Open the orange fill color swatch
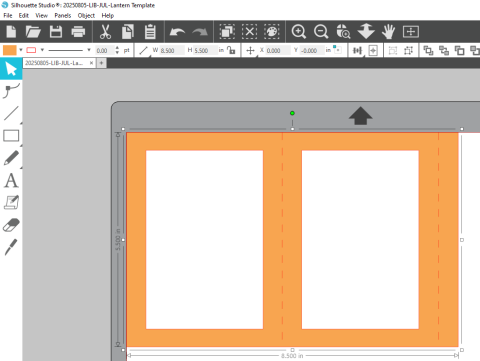This screenshot has height=361, width=480. [x=9, y=50]
